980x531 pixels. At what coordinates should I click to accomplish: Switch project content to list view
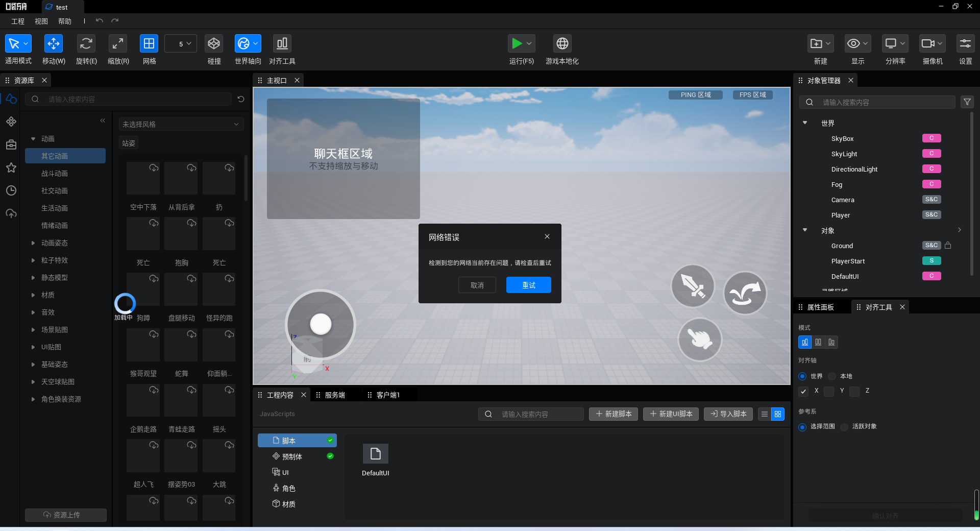coord(765,414)
